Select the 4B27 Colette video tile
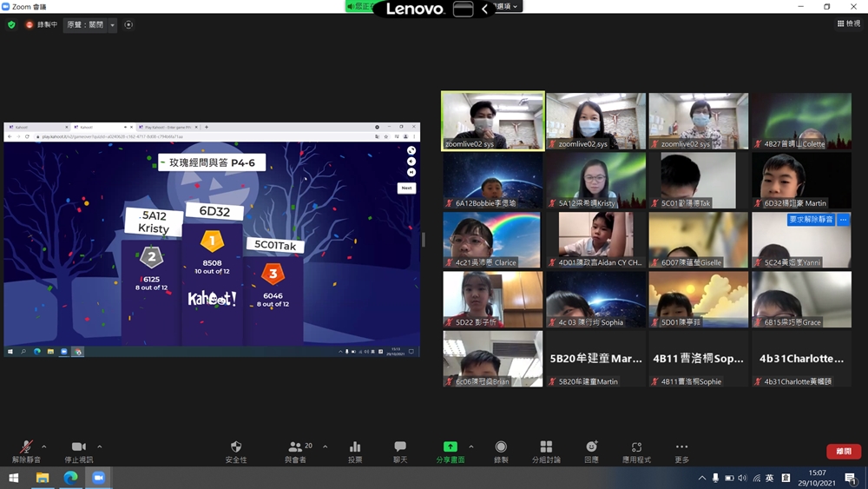This screenshot has height=489, width=868. coord(801,121)
